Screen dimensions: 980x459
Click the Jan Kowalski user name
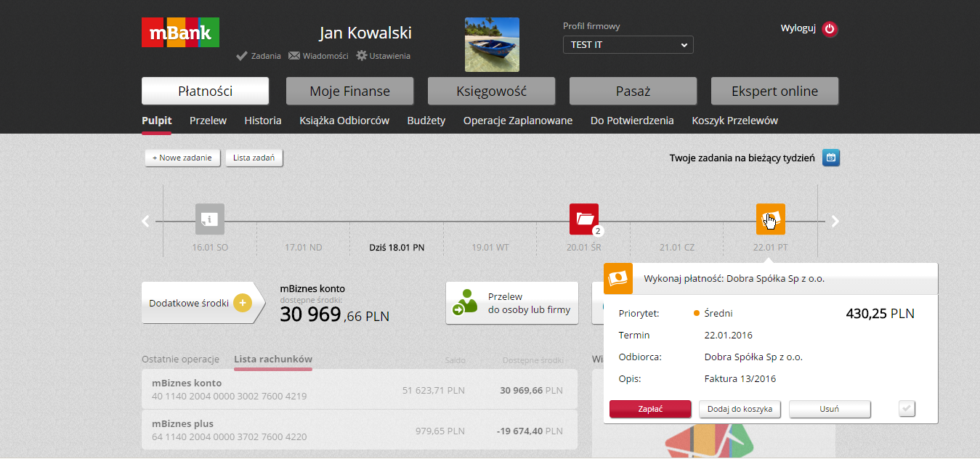tap(365, 33)
